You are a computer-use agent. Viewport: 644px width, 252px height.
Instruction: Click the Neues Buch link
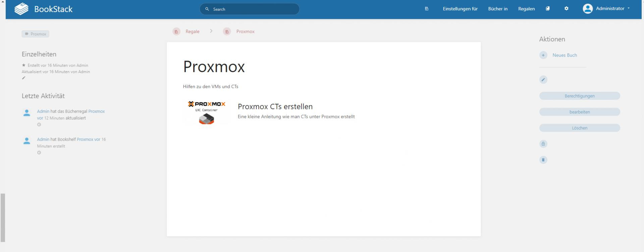coord(565,55)
